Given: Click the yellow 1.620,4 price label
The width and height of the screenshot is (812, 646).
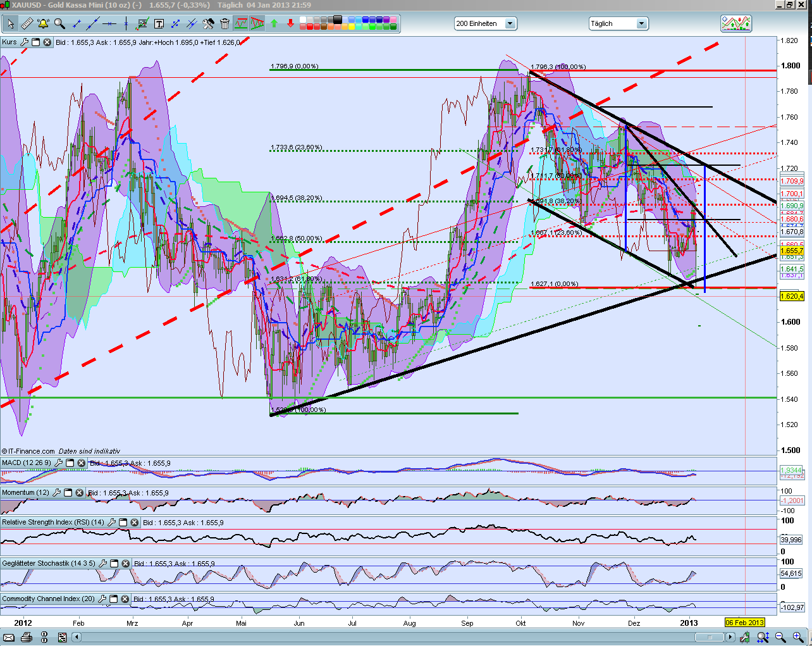Looking at the screenshot, I should [792, 296].
